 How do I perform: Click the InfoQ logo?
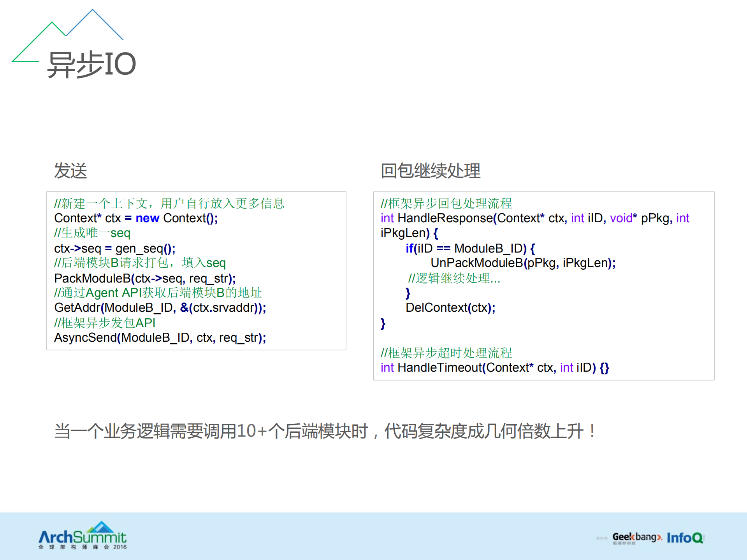pos(685,537)
